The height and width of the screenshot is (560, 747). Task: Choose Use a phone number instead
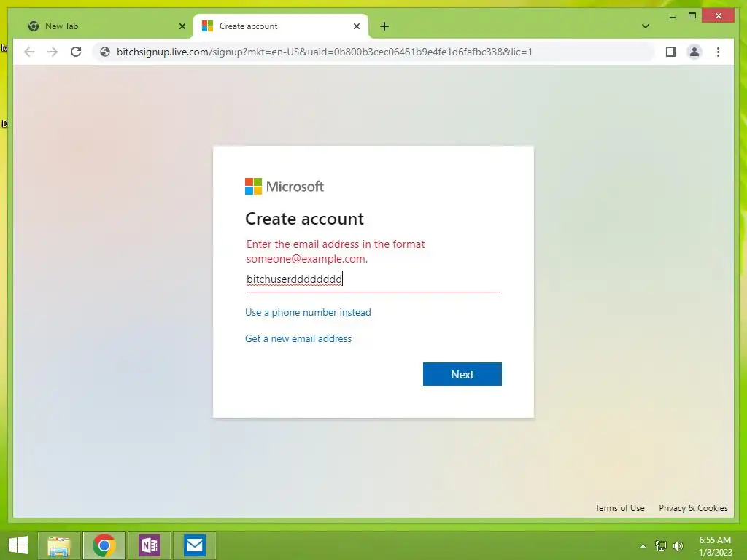[x=308, y=312]
